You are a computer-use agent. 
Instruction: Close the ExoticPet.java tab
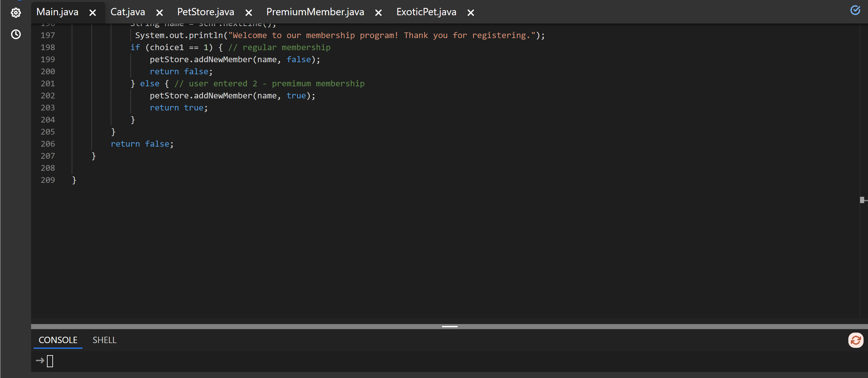(x=471, y=13)
